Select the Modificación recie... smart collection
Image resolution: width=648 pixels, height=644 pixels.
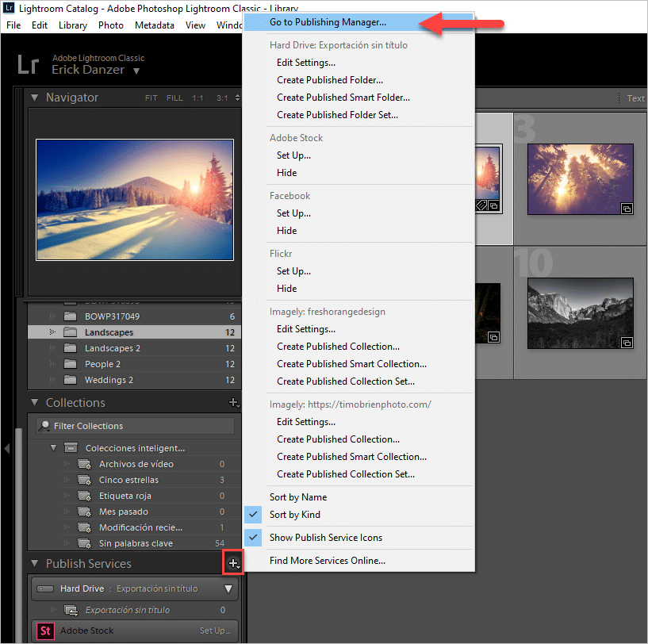[140, 527]
